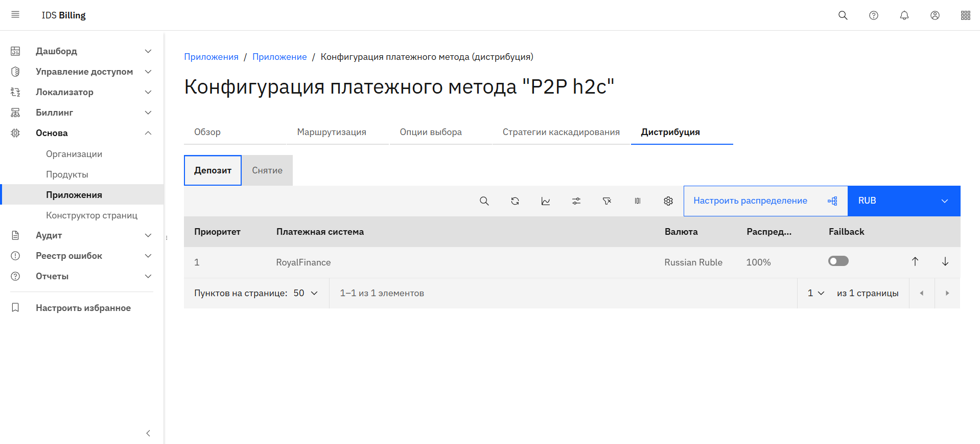
Task: Select the Снятие tab
Action: click(267, 170)
